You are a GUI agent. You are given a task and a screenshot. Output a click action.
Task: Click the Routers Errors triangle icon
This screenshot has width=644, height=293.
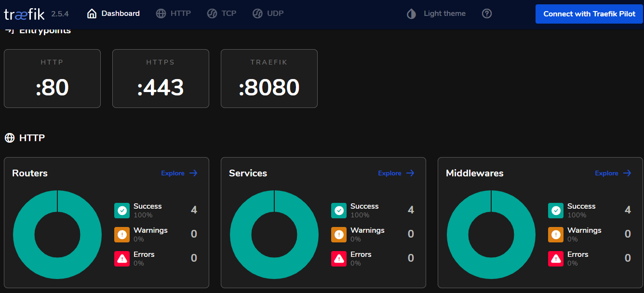(x=122, y=259)
